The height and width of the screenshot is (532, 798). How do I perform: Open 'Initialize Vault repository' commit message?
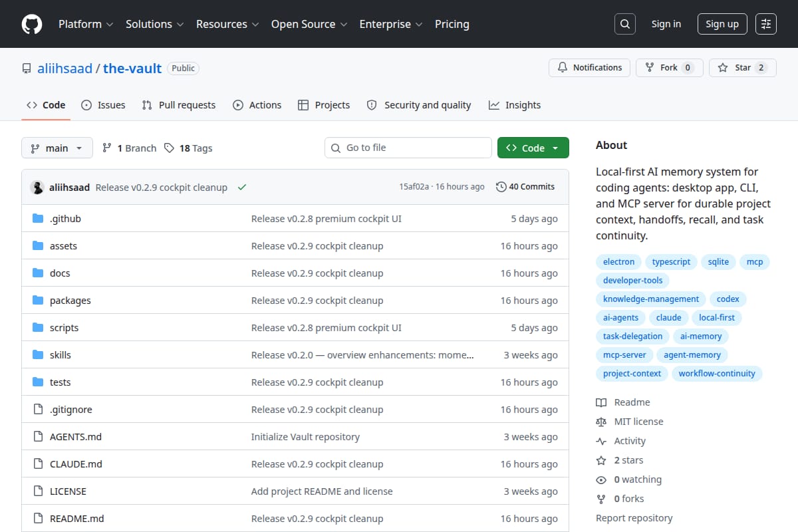[305, 437]
